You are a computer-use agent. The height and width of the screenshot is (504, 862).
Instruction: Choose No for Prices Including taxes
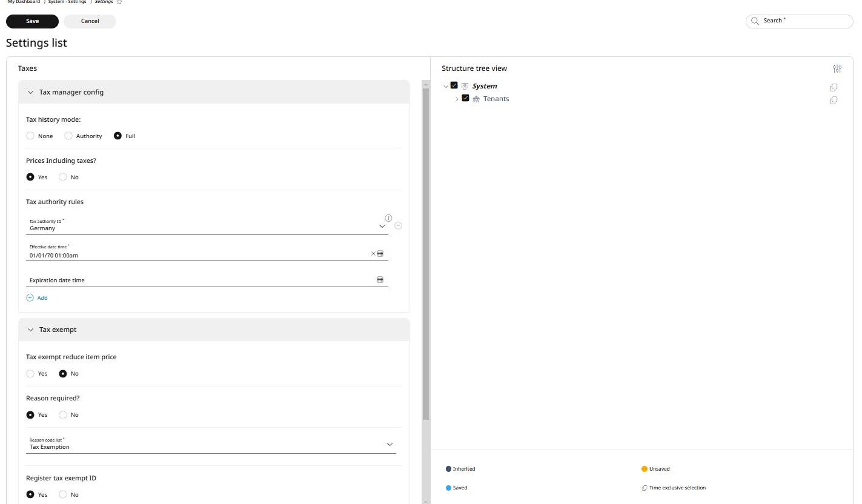click(x=63, y=177)
